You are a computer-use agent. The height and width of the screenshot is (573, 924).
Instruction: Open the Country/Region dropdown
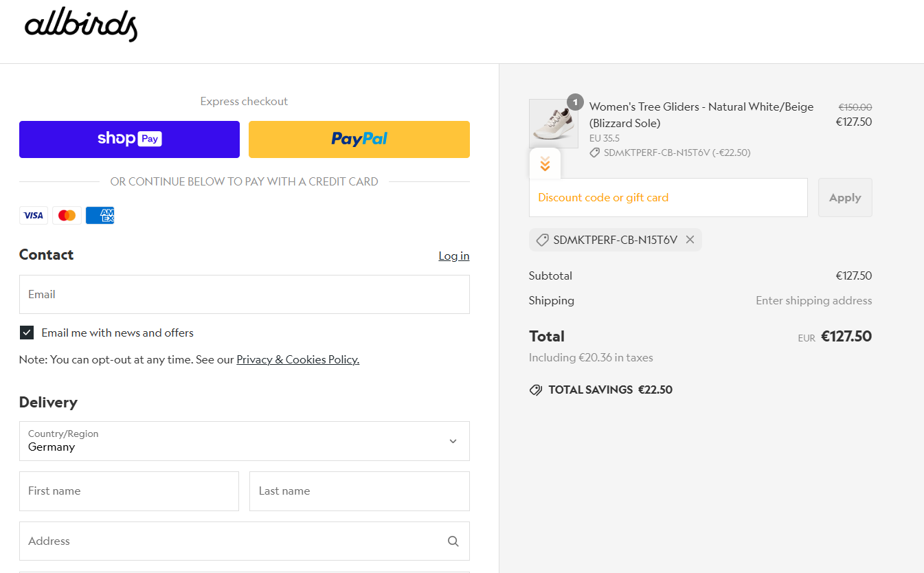pyautogui.click(x=244, y=441)
